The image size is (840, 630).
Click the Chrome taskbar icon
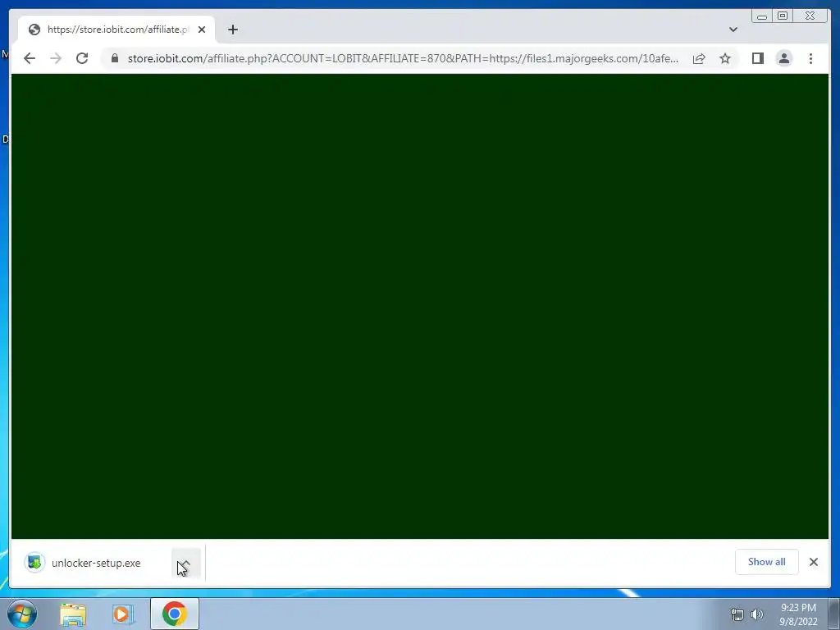[174, 614]
